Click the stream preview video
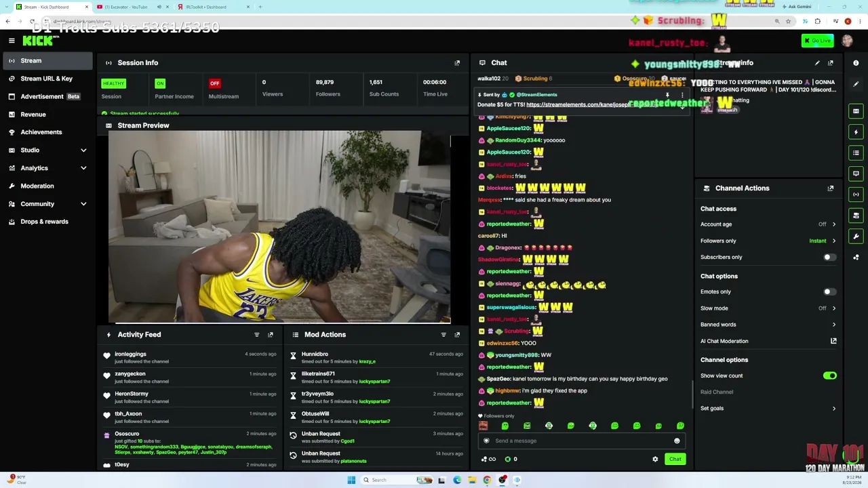868x488 pixels. tap(279, 227)
